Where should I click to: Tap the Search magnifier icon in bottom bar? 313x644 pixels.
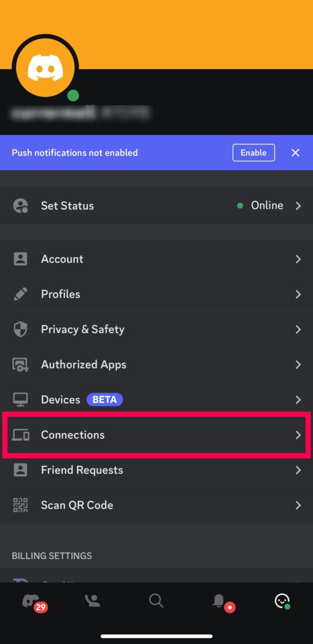(x=156, y=601)
